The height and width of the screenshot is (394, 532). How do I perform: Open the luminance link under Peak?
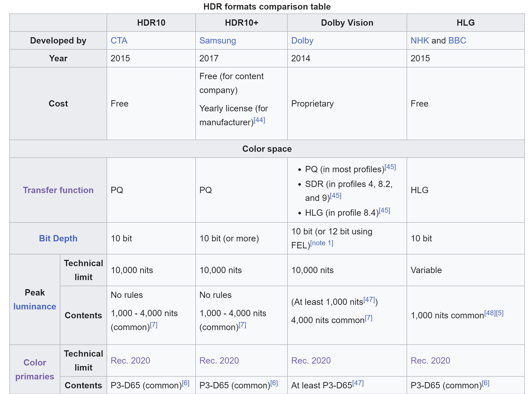click(x=35, y=306)
